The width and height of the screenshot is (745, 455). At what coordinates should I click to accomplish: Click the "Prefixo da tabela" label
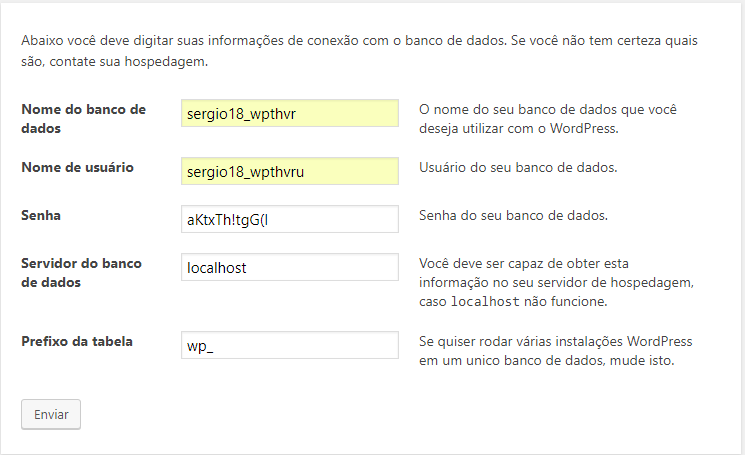pos(77,341)
